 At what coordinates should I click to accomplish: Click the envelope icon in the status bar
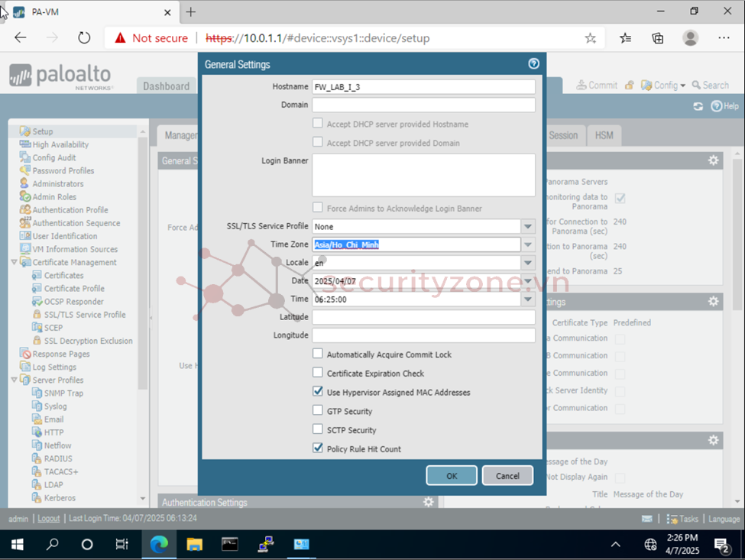(647, 519)
